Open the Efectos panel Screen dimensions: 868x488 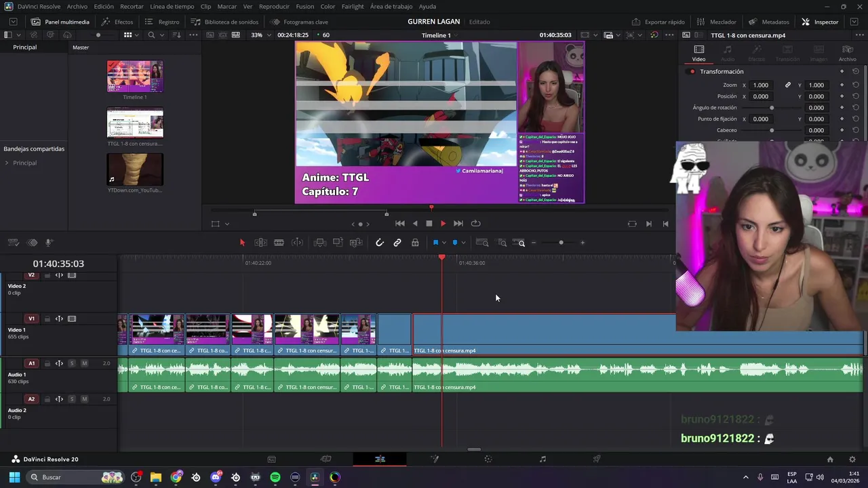pos(117,22)
